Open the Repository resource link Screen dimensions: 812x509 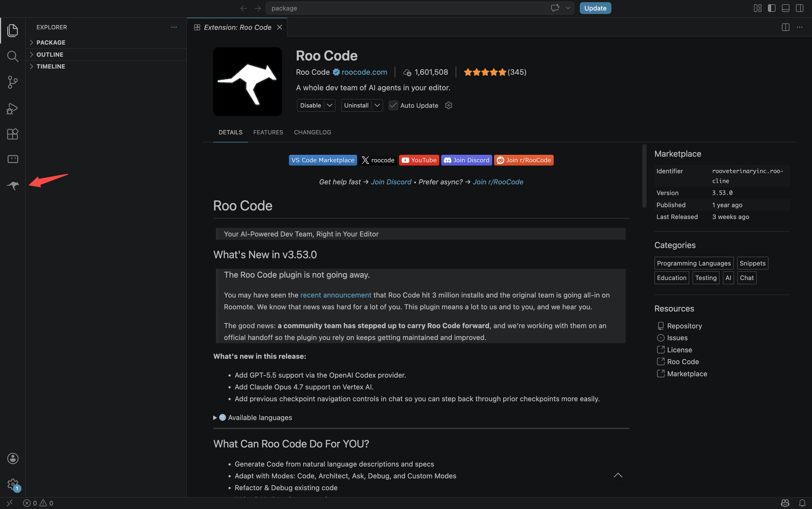684,326
